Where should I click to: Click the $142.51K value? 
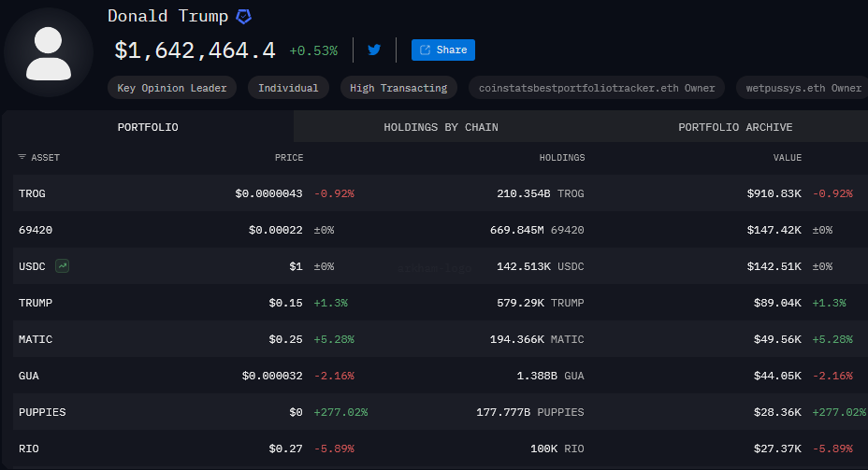774,266
